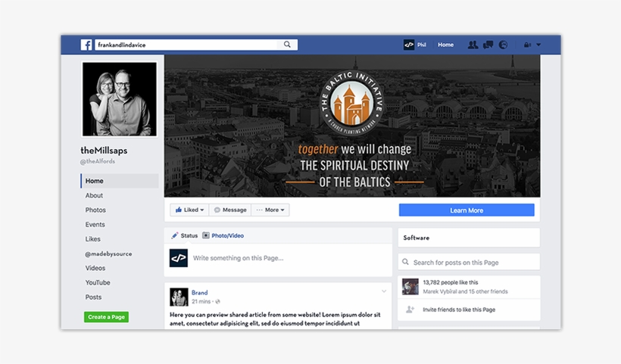621x364 pixels.
Task: Click the pencil Status icon
Action: click(175, 235)
